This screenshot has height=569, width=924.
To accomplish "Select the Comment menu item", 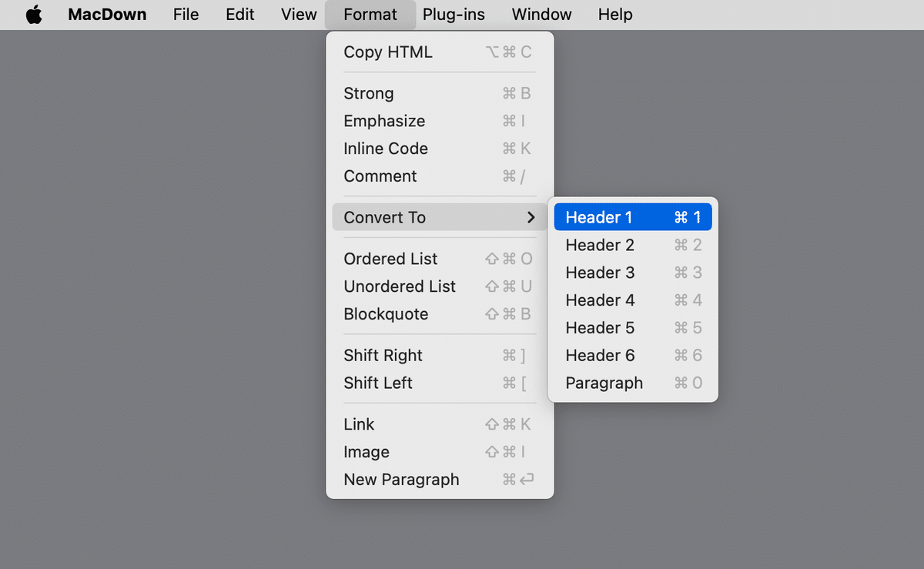I will coord(440,177).
